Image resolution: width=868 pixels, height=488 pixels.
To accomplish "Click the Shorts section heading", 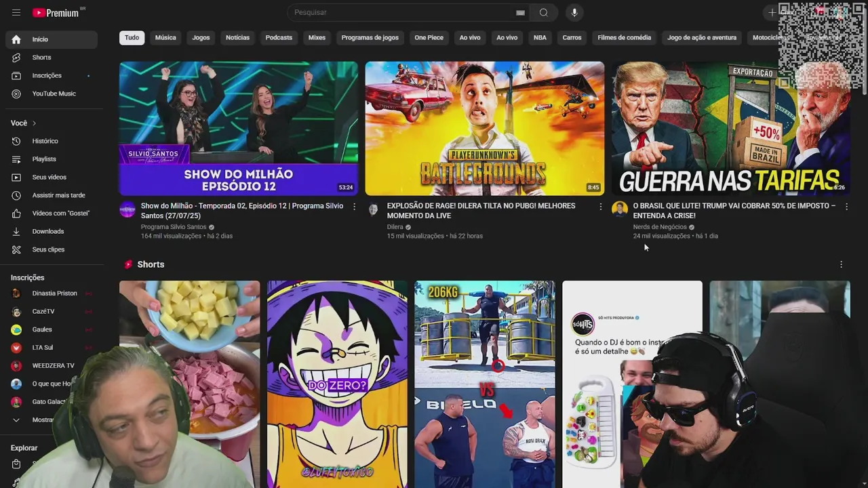I will (x=151, y=264).
